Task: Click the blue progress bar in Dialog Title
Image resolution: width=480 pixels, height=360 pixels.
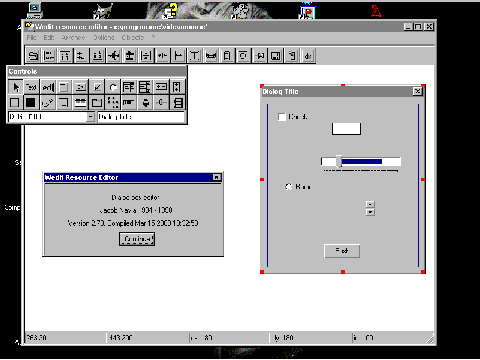Action: click(x=362, y=162)
